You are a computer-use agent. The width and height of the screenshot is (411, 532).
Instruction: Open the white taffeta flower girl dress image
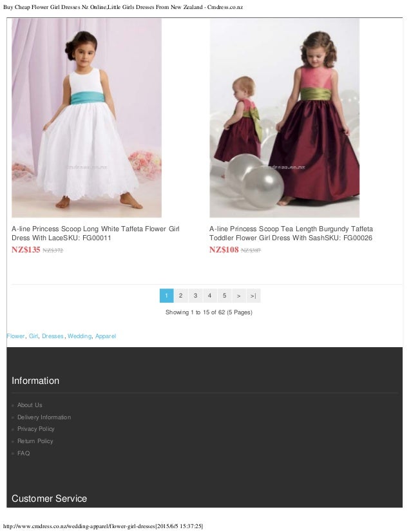[x=86, y=118]
